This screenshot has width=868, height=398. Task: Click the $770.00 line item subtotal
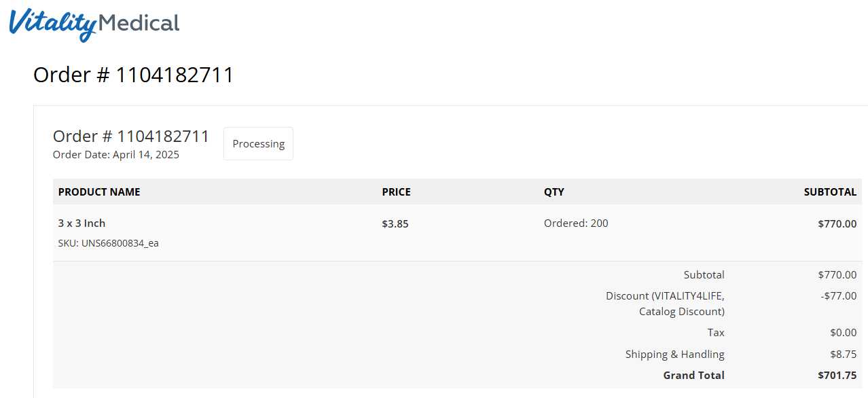pyautogui.click(x=837, y=223)
